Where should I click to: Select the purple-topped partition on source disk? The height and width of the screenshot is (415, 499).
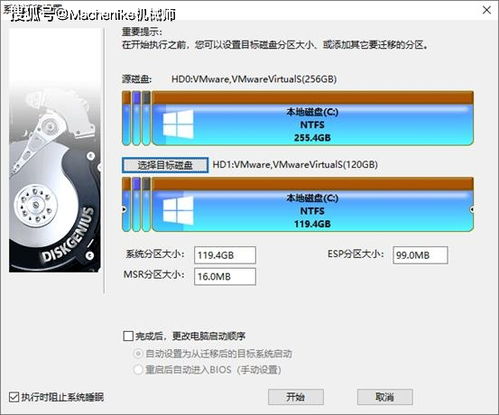pyautogui.click(x=136, y=118)
